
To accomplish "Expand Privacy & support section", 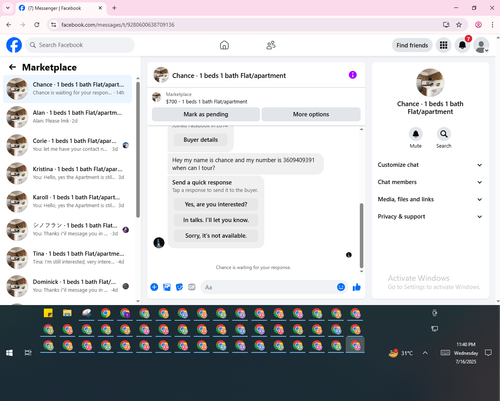I will pyautogui.click(x=430, y=217).
